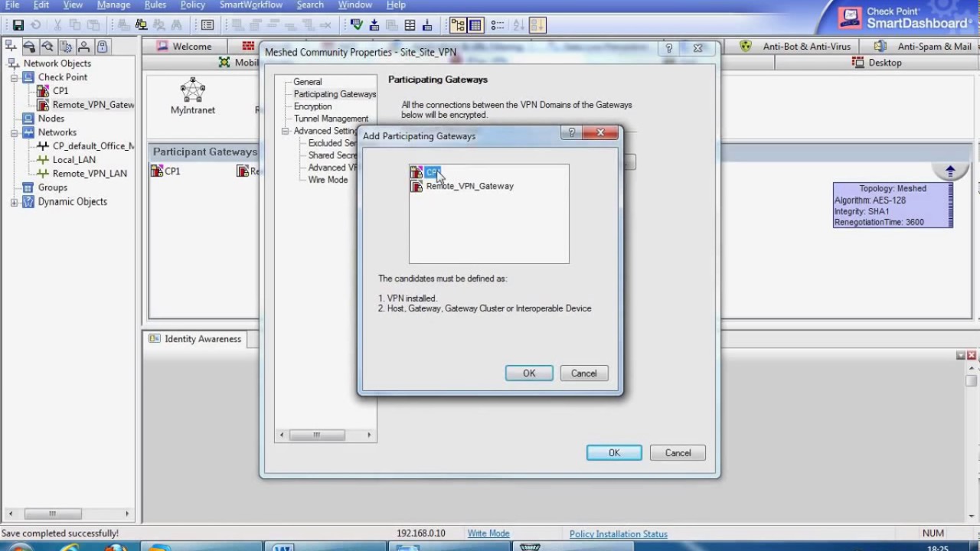Click left scroll arrow under properties tree
Image resolution: width=980 pixels, height=551 pixels.
point(282,435)
